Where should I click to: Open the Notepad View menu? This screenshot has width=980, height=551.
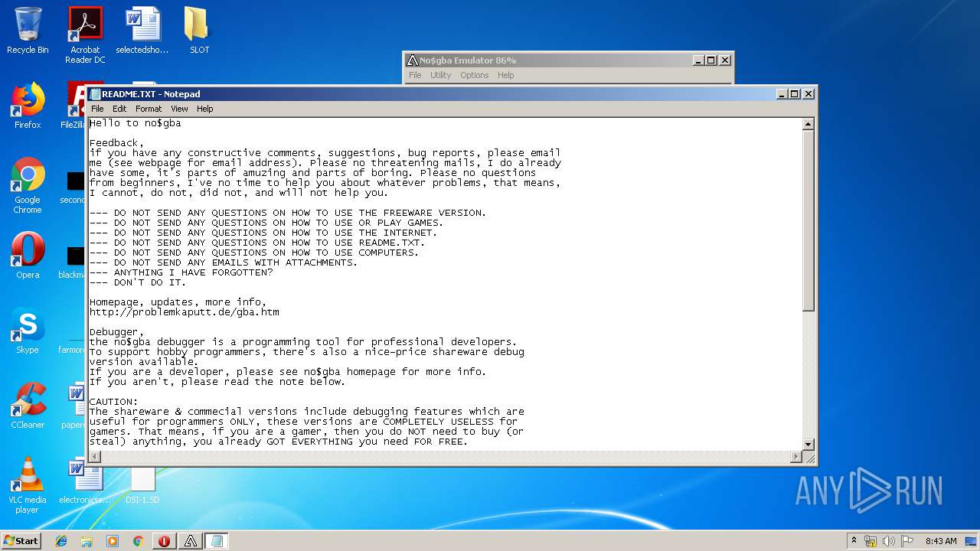(x=179, y=109)
